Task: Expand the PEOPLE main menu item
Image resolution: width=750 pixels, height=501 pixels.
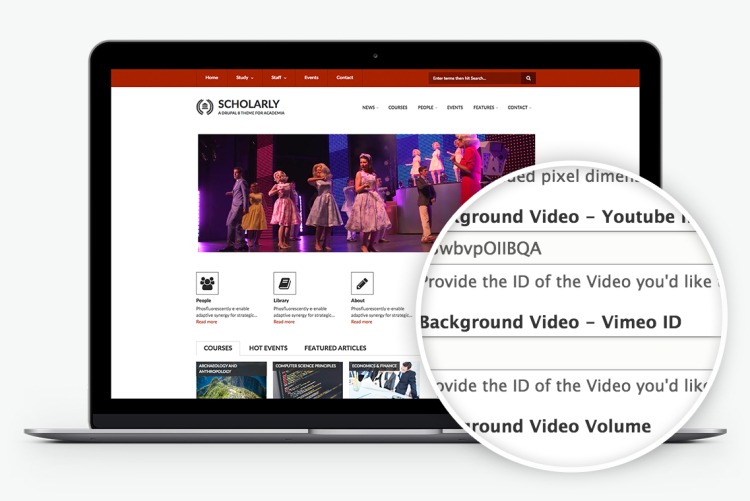Action: click(427, 108)
